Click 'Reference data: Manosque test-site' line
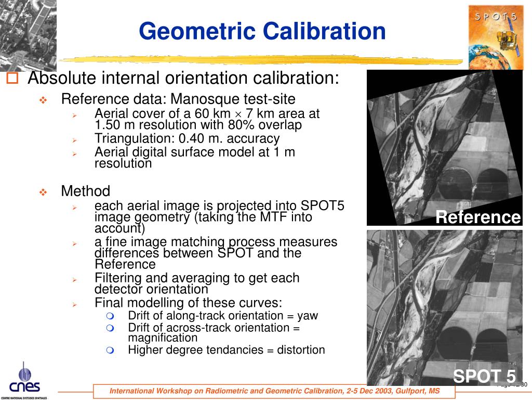Screen dimensions: 532x401 (178, 99)
